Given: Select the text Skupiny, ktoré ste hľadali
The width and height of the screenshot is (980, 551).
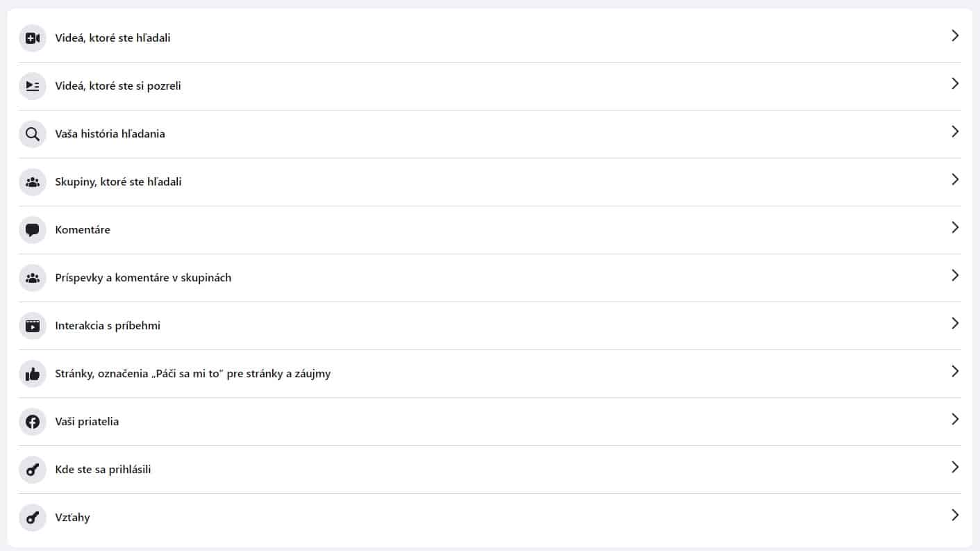Looking at the screenshot, I should (118, 182).
